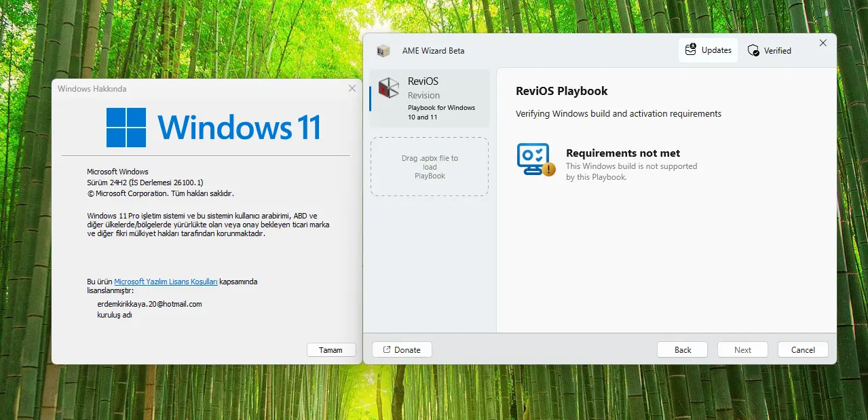868x420 pixels.
Task: Click the Donate button
Action: pos(402,349)
